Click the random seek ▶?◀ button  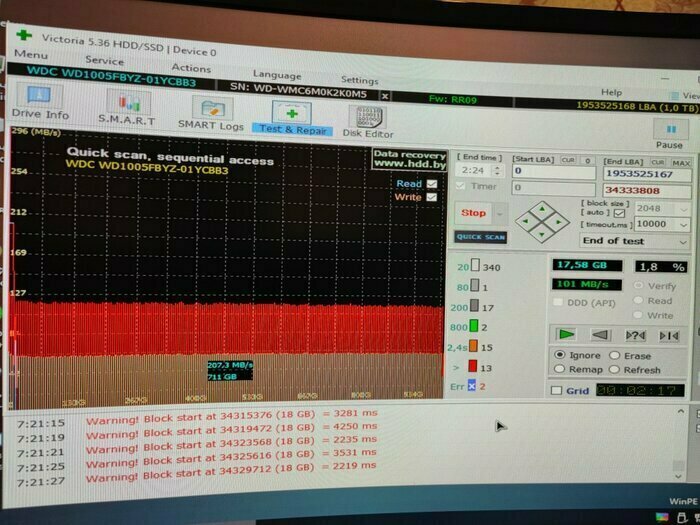pyautogui.click(x=635, y=335)
